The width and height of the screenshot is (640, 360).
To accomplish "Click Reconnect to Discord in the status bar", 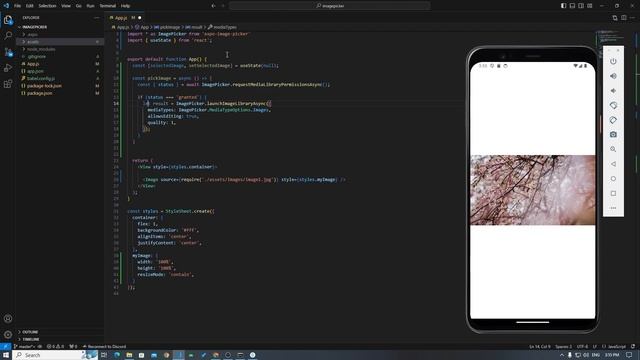I will [104, 347].
